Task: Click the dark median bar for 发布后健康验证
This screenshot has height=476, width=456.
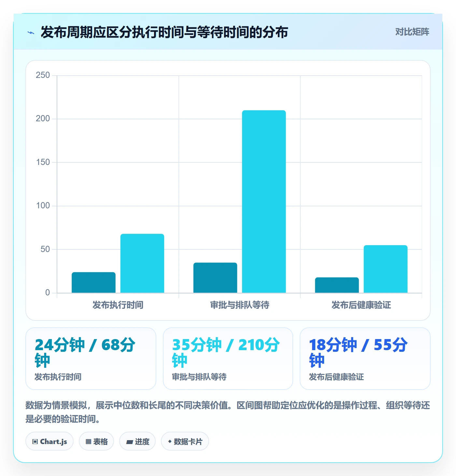Action: 337,285
